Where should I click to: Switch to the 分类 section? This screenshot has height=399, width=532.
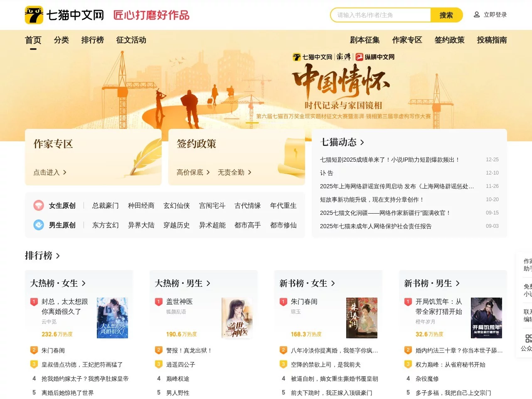(x=62, y=40)
